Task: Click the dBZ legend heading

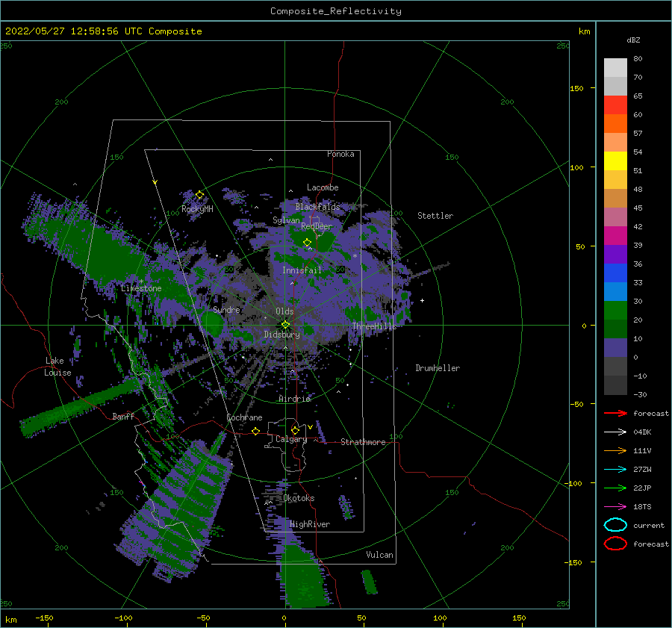Action: coord(633,40)
